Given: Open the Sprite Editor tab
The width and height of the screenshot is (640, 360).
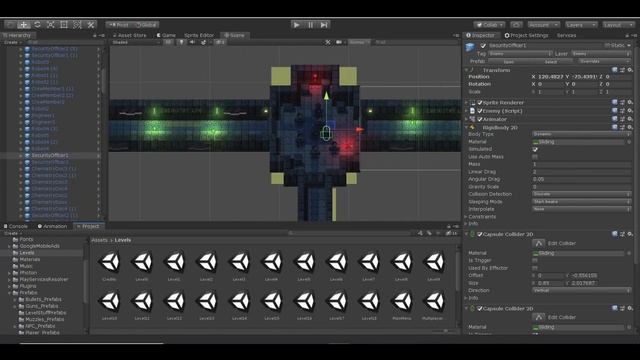Looking at the screenshot, I should pos(199,36).
